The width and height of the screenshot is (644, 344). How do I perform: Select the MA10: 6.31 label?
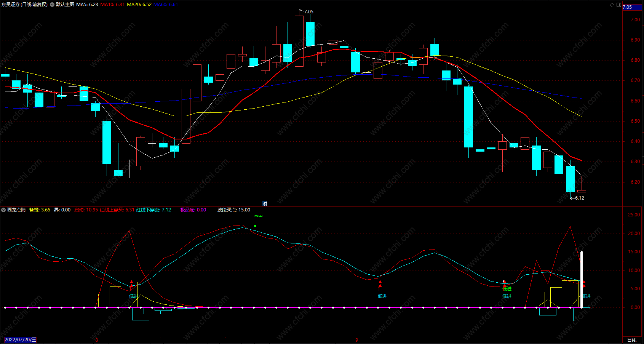point(112,5)
